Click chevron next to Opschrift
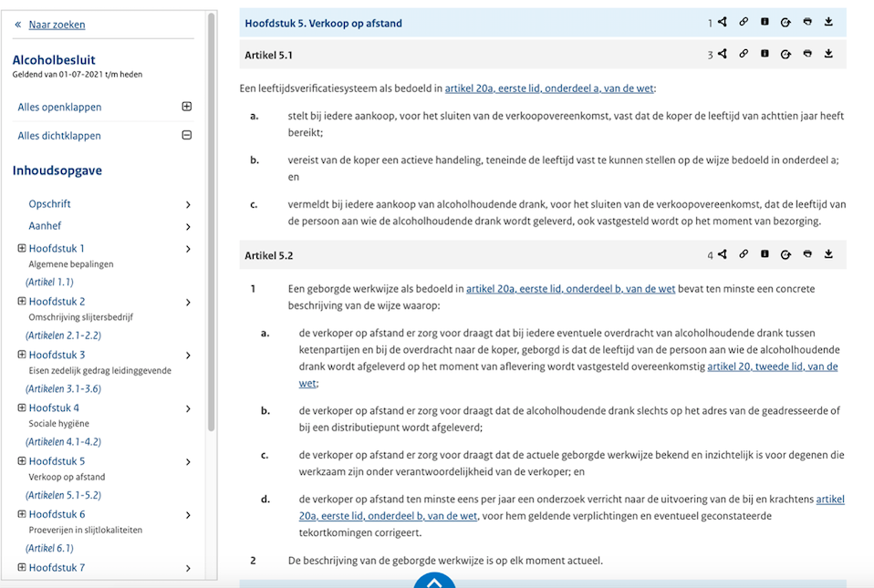This screenshot has width=874, height=588. point(188,205)
